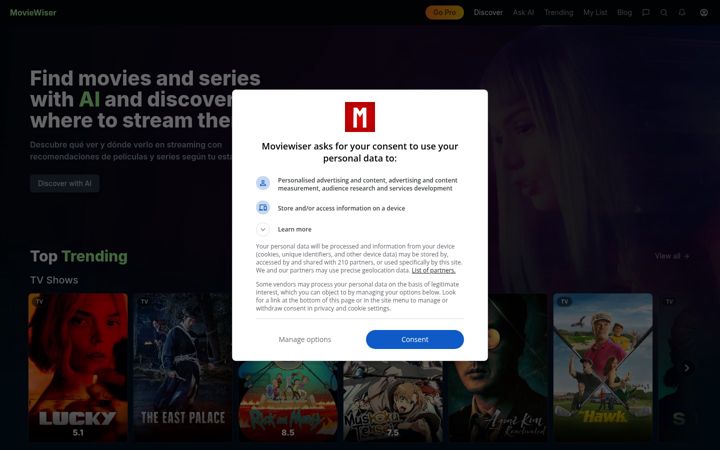Open The East Palace poster
Viewport: 720px width, 450px height.
tap(183, 367)
